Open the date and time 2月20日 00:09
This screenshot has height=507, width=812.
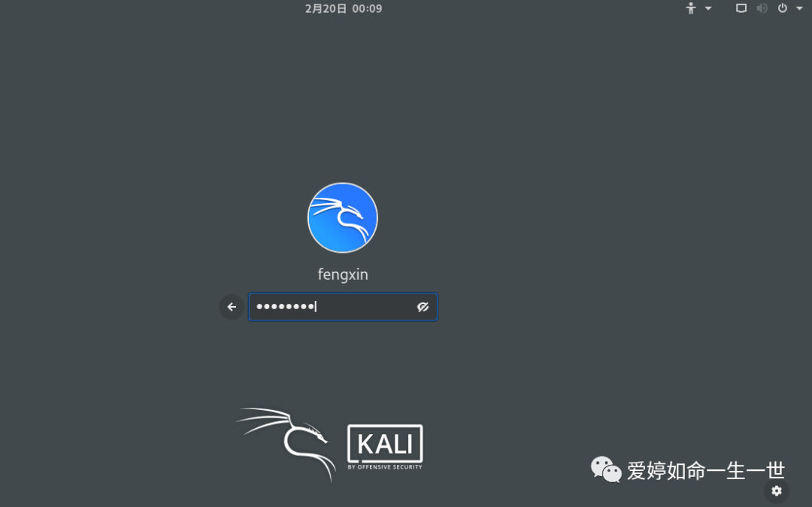[344, 8]
